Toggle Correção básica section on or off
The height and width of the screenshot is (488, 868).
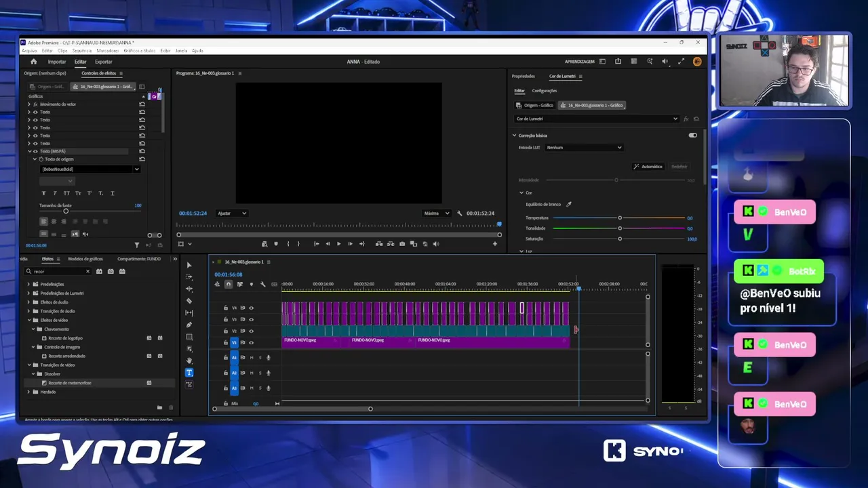(x=692, y=136)
